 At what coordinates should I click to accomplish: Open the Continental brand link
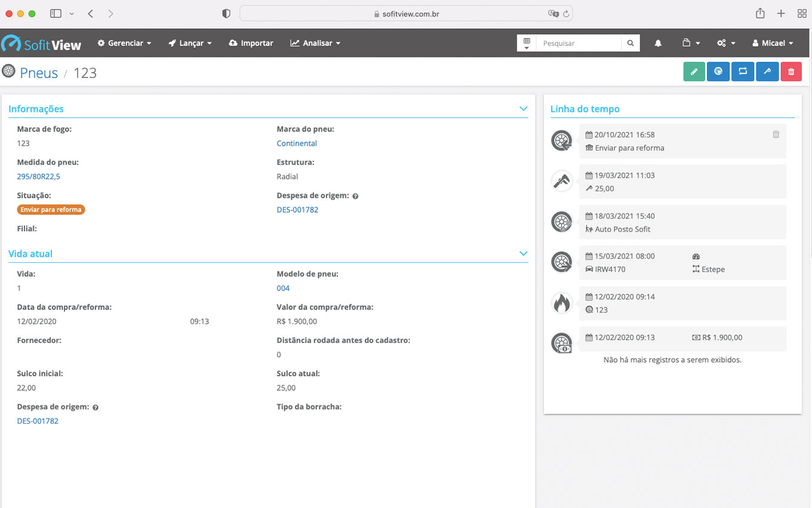coord(297,143)
